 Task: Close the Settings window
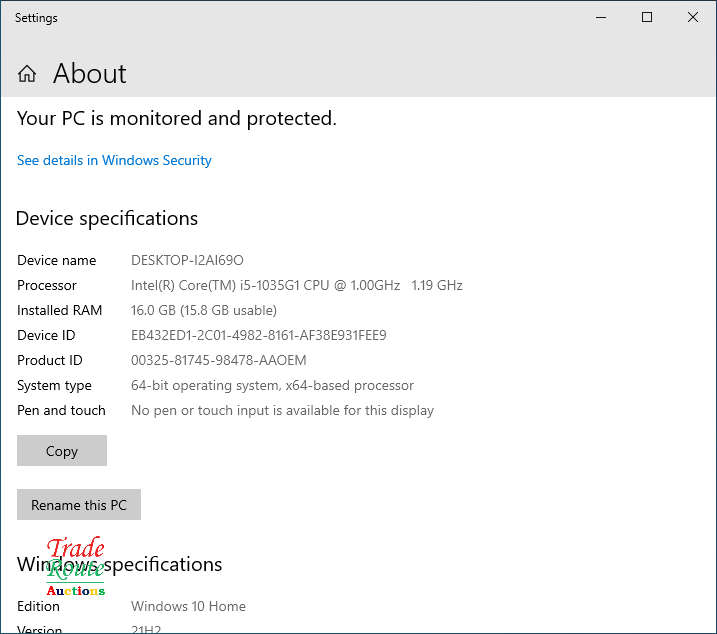[x=693, y=17]
